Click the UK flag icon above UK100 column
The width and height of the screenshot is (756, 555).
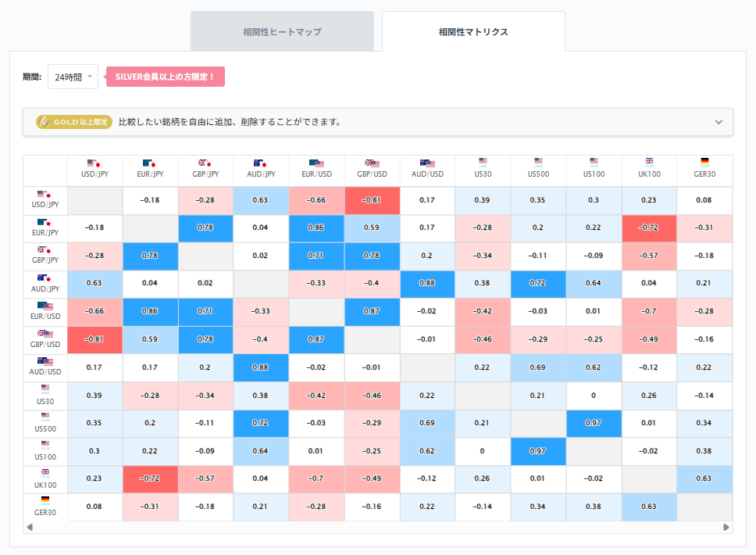[x=649, y=159]
